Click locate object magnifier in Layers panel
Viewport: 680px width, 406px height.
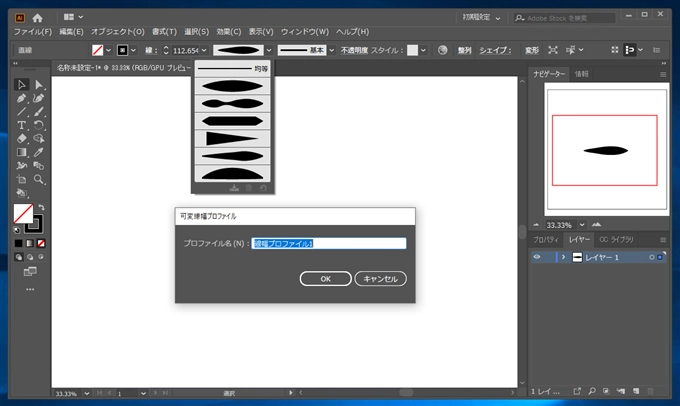(592, 391)
